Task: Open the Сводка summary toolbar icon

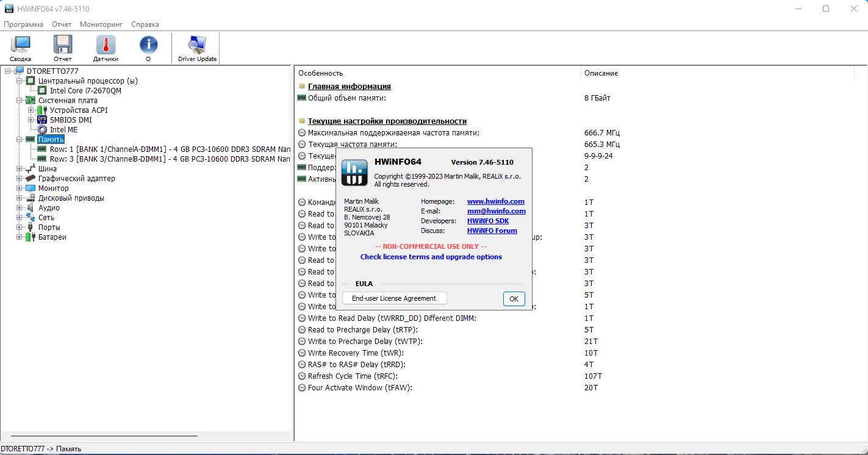Action: click(x=21, y=45)
